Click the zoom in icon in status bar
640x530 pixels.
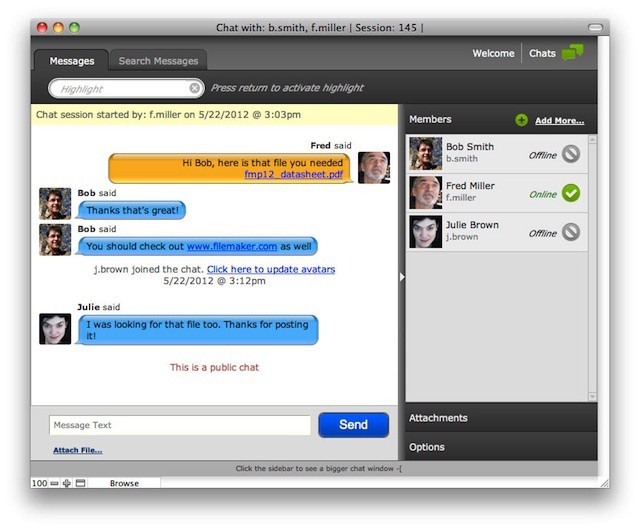point(67,484)
